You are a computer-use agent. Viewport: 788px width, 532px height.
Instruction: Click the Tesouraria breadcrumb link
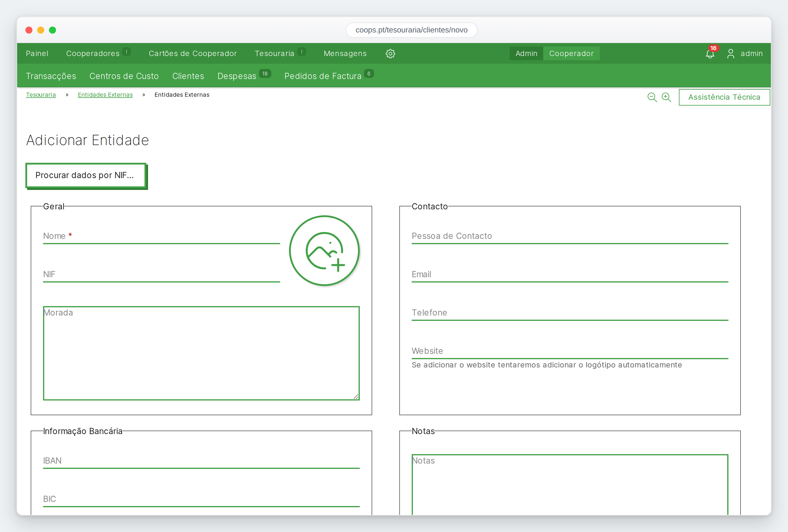(41, 95)
